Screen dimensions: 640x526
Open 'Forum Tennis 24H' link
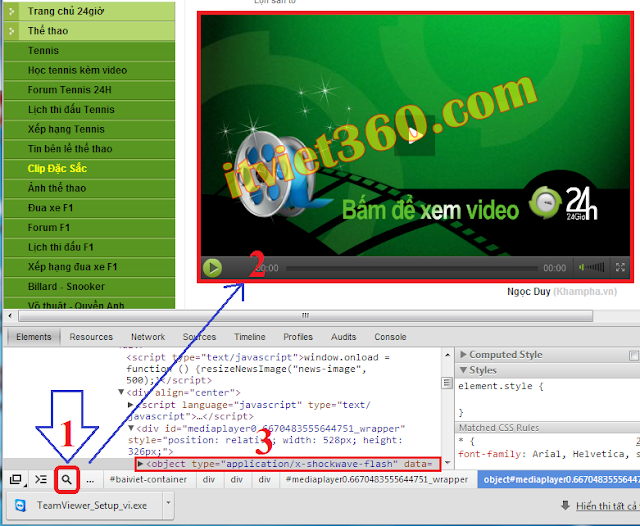point(89,90)
